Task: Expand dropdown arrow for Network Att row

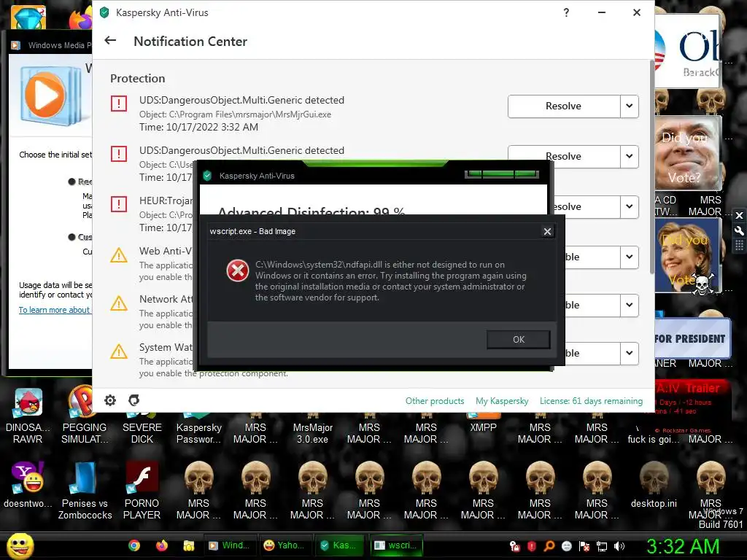Action: (630, 305)
